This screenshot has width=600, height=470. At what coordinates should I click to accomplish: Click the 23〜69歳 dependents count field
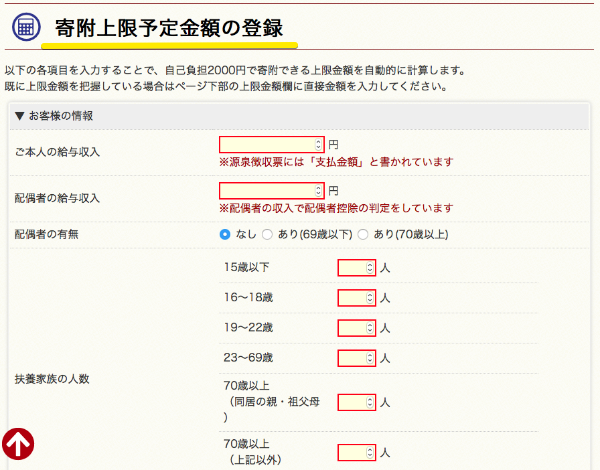357,358
